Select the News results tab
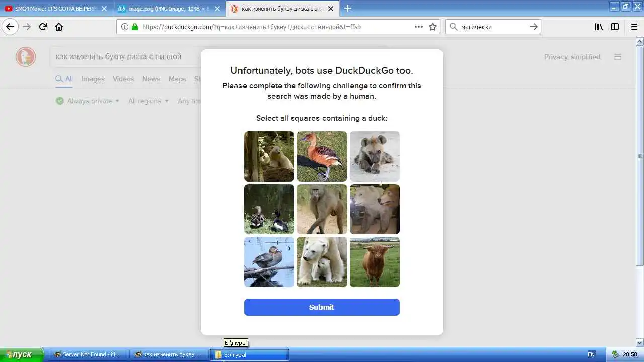The image size is (644, 362). click(151, 79)
